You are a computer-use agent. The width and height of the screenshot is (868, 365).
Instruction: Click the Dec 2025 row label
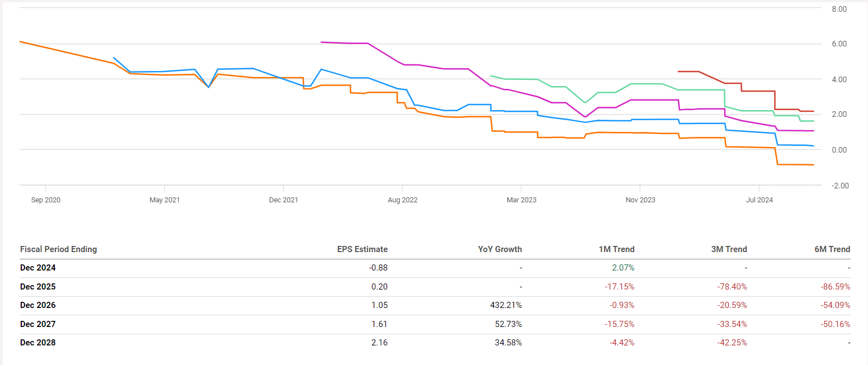click(x=38, y=287)
